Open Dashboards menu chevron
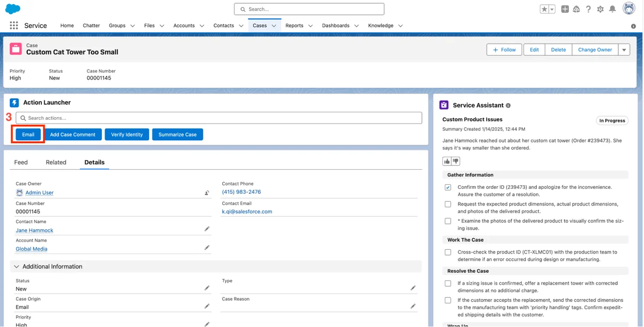The height and width of the screenshot is (327, 644). point(356,26)
